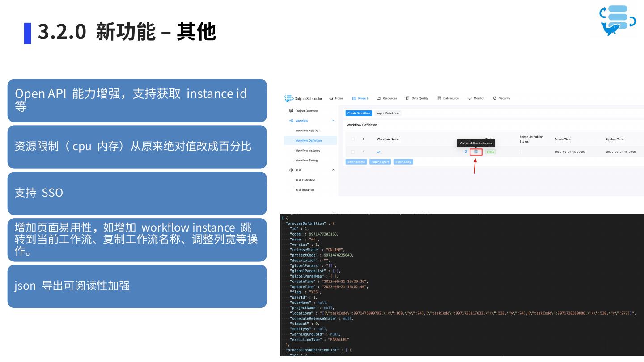Screen dimensions: 644x362
Task: Click the "createTime" JSON line
Action: 329,282
